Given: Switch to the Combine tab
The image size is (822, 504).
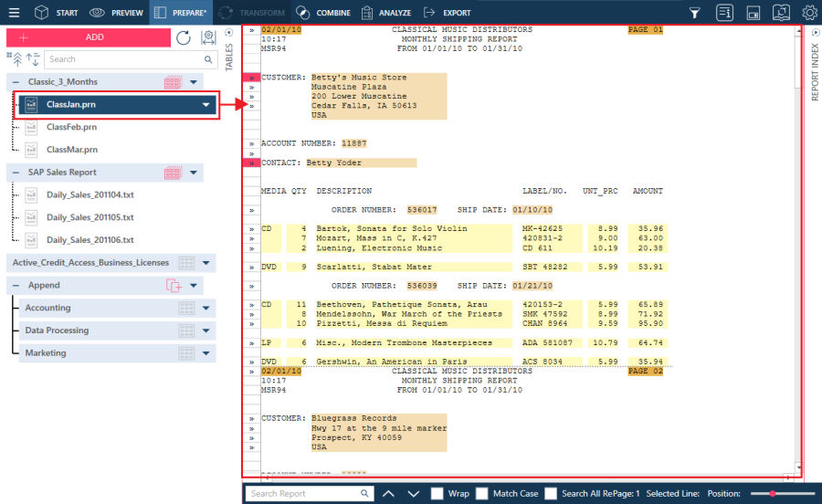Looking at the screenshot, I should click(x=326, y=13).
